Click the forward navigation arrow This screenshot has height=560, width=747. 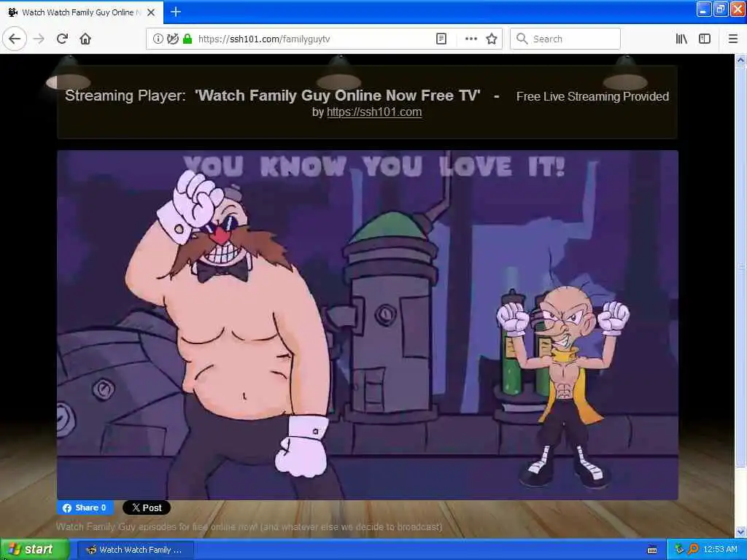click(x=39, y=39)
